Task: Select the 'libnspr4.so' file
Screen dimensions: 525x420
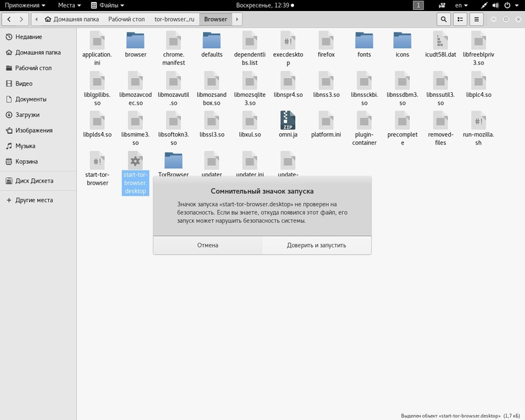Action: coord(288,85)
